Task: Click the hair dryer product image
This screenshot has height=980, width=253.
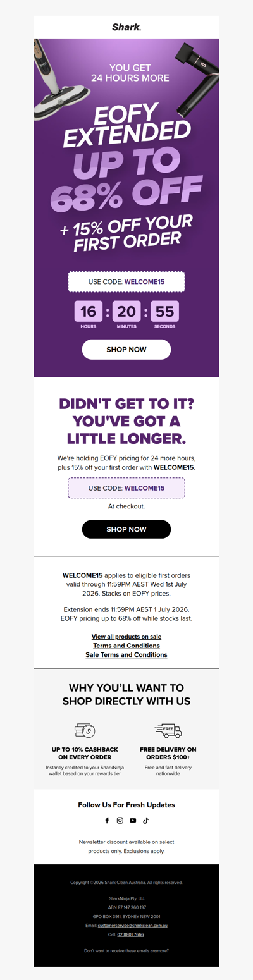Action: click(x=197, y=79)
